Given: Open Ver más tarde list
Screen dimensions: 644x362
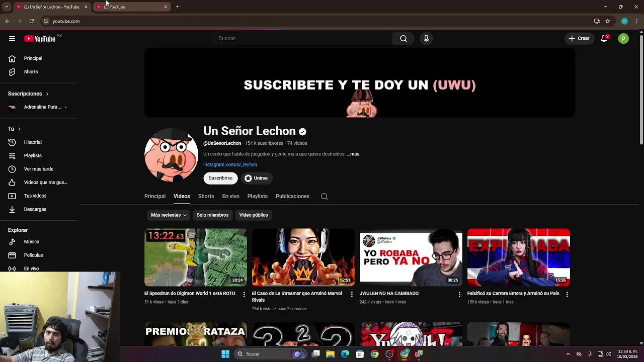Looking at the screenshot, I should (38, 169).
